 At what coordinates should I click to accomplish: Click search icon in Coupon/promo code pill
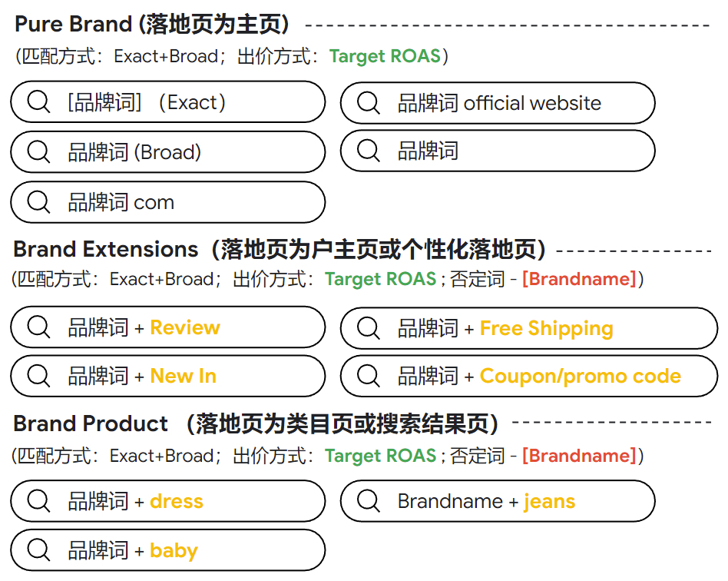(368, 376)
